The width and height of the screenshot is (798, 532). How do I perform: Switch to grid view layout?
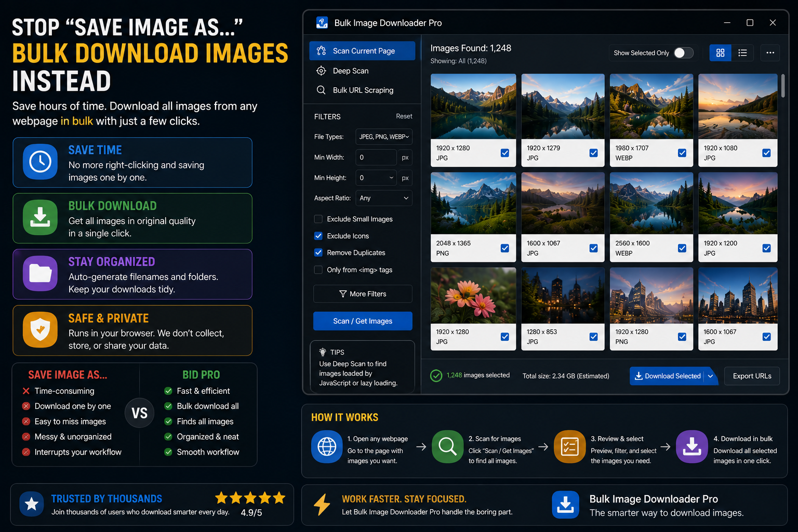720,52
